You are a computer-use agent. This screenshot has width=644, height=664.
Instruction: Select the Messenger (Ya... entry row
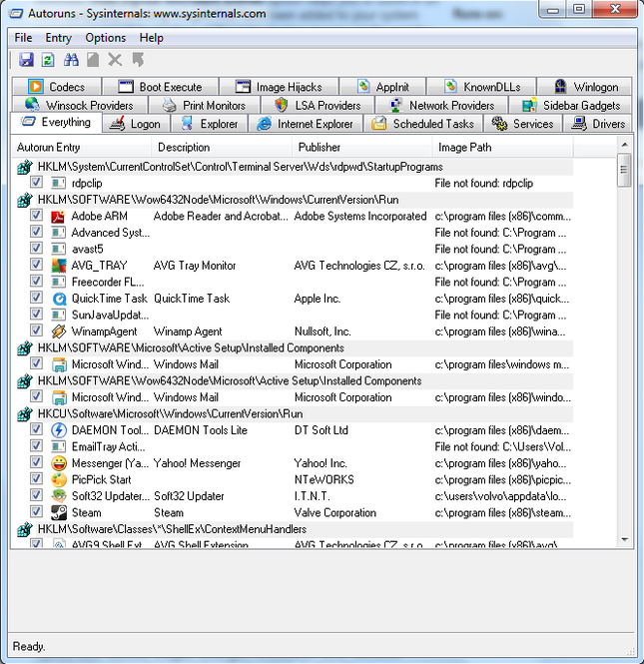pyautogui.click(x=293, y=463)
